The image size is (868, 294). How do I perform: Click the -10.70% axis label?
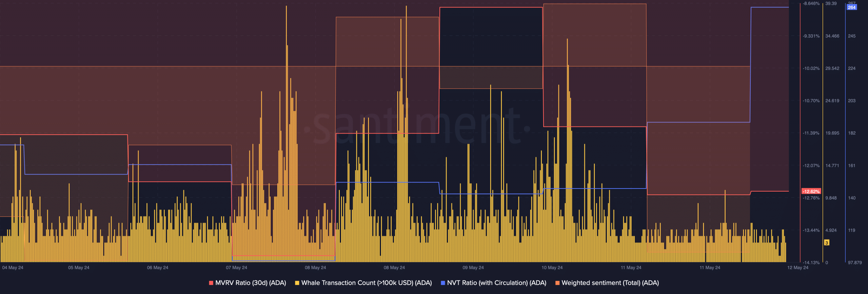(x=811, y=101)
